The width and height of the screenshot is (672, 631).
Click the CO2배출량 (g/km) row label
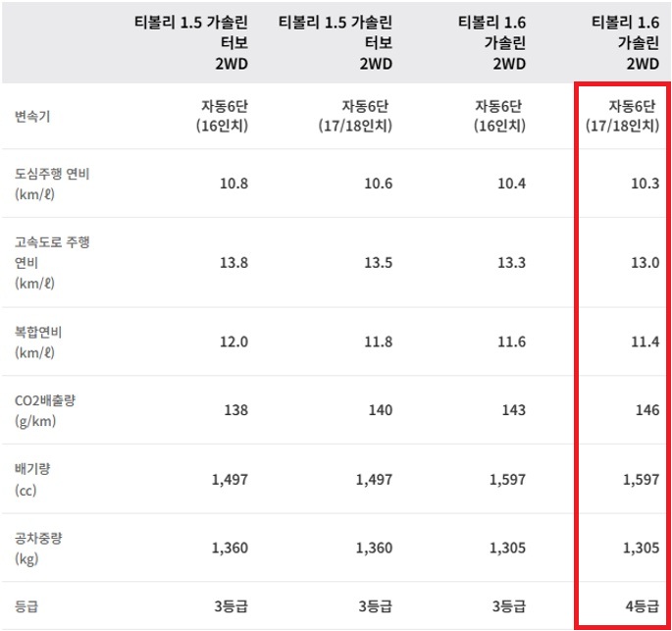tap(45, 410)
